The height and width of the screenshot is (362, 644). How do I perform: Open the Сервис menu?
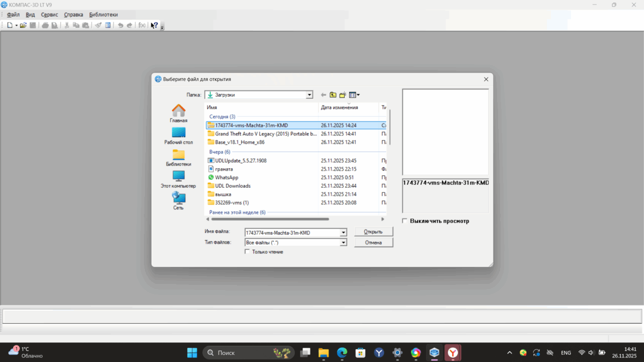tap(49, 15)
